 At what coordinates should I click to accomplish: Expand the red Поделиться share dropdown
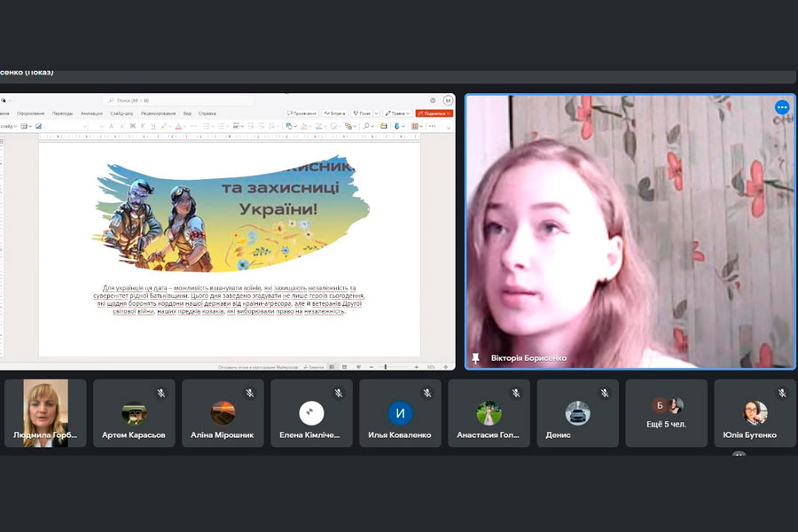tap(450, 113)
